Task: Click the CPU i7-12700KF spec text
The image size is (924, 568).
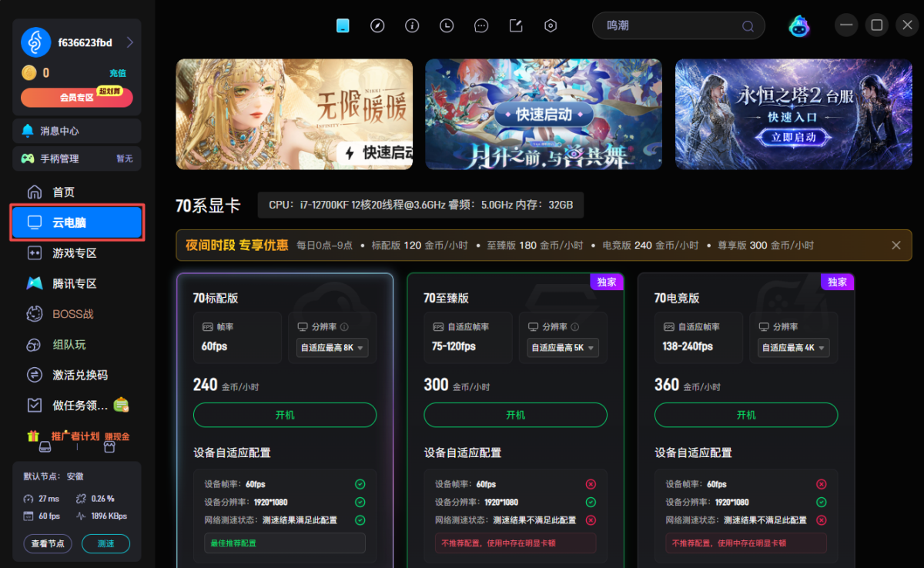Action: click(420, 205)
